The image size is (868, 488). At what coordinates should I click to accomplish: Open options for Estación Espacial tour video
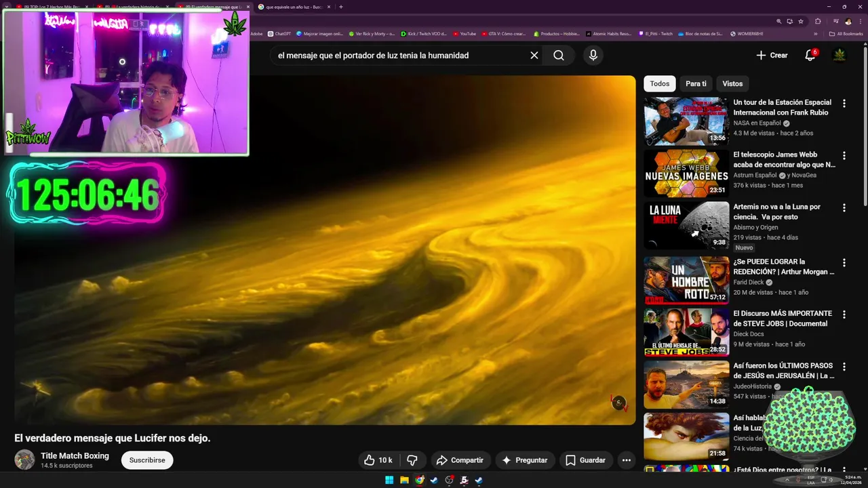click(844, 104)
